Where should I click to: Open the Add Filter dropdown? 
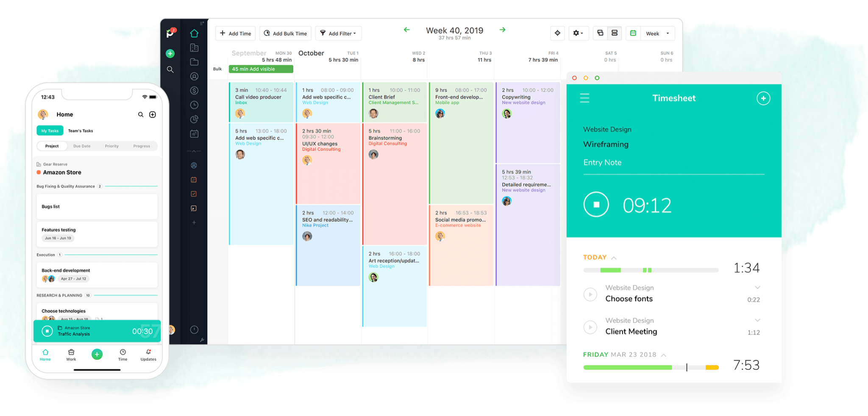pos(338,33)
